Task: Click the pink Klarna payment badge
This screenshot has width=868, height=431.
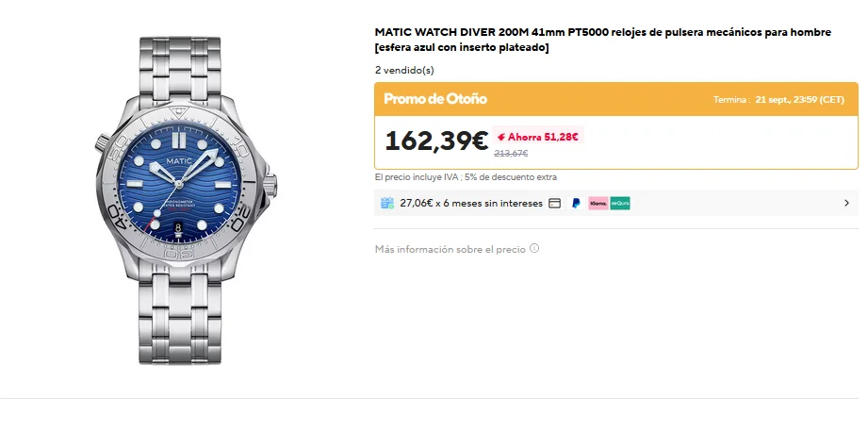Action: pos(598,204)
